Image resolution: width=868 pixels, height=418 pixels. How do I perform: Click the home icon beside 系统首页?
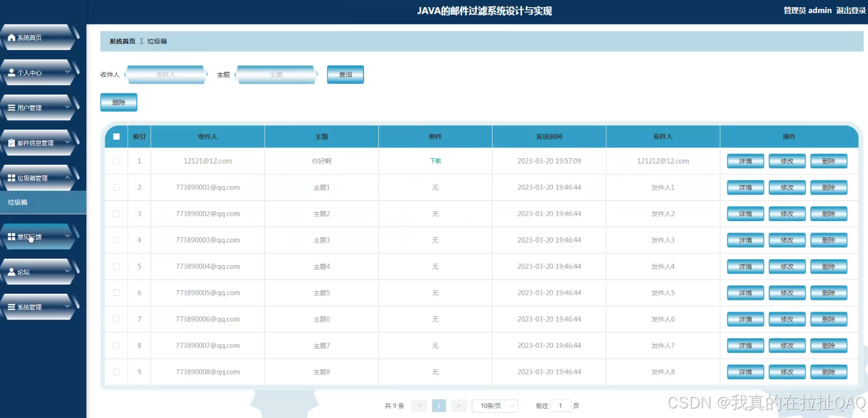pyautogui.click(x=11, y=37)
